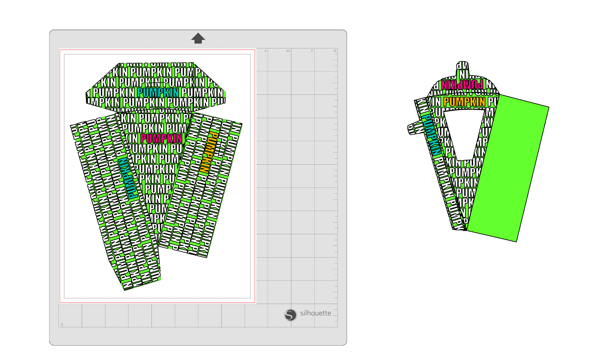Select the left slanted pumpkin text strip
Viewport: 591px width, 364px height.
tap(115, 201)
